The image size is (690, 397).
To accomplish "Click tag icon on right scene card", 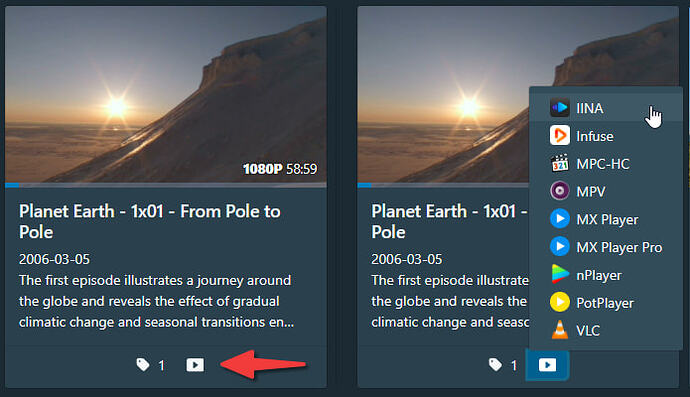I will click(495, 364).
